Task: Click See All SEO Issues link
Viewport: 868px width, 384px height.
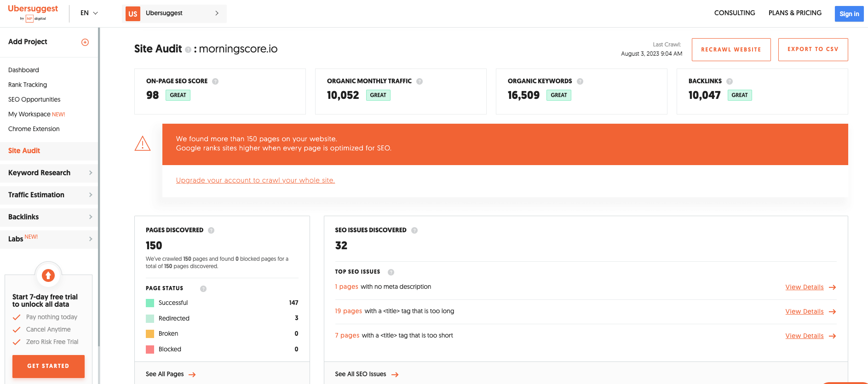Action: tap(361, 374)
